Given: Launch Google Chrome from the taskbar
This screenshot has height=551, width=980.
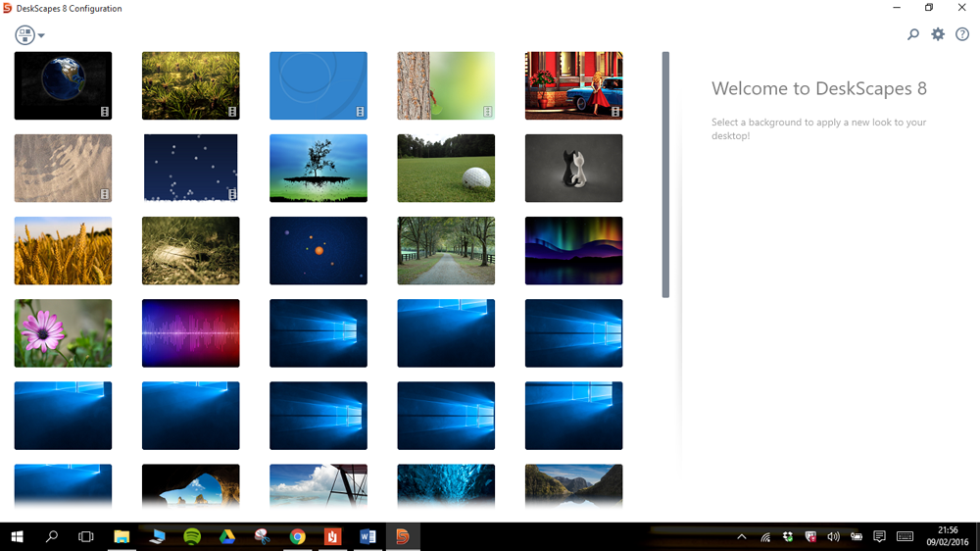Looking at the screenshot, I should click(298, 536).
